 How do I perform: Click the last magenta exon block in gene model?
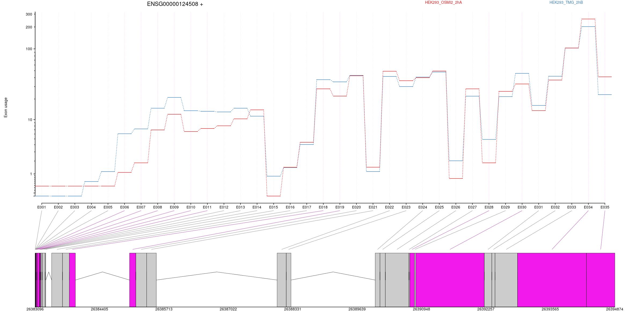pyautogui.click(x=601, y=280)
